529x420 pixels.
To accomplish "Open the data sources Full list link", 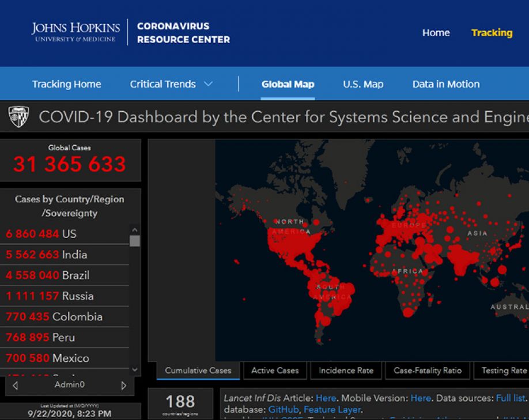I will (x=511, y=398).
